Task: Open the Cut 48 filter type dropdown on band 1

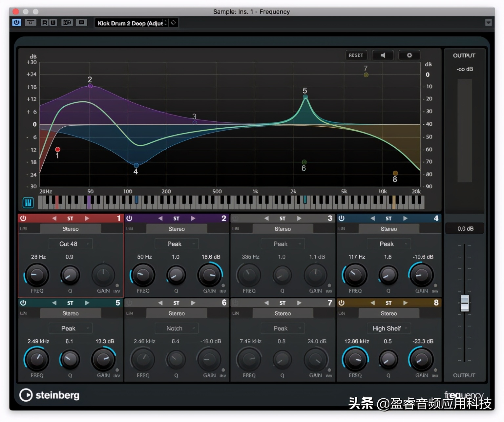Action: coord(70,243)
